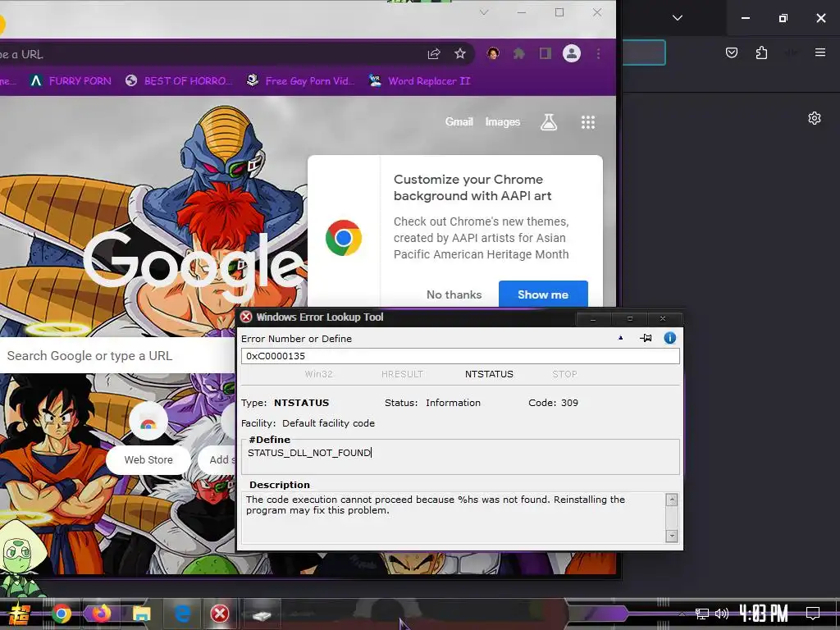
Task: Open Chrome's three-dot menu
Action: (598, 53)
